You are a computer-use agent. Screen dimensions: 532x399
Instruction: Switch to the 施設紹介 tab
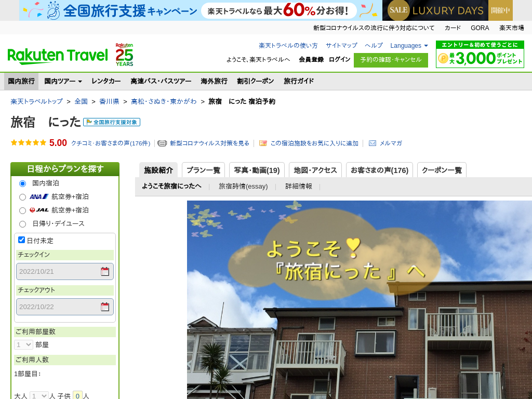point(158,170)
